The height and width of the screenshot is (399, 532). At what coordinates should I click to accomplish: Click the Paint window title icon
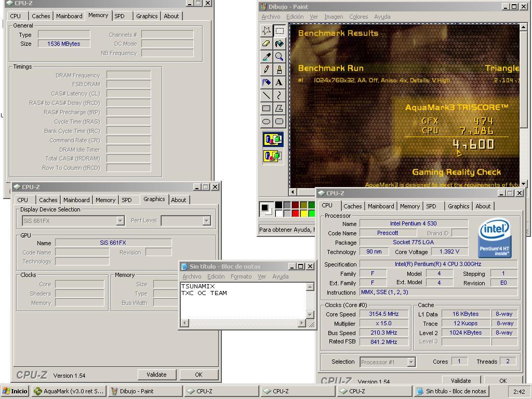263,6
